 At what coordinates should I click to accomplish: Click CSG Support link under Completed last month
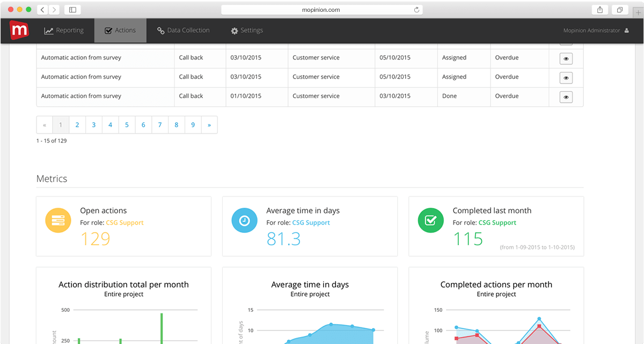[x=497, y=223]
